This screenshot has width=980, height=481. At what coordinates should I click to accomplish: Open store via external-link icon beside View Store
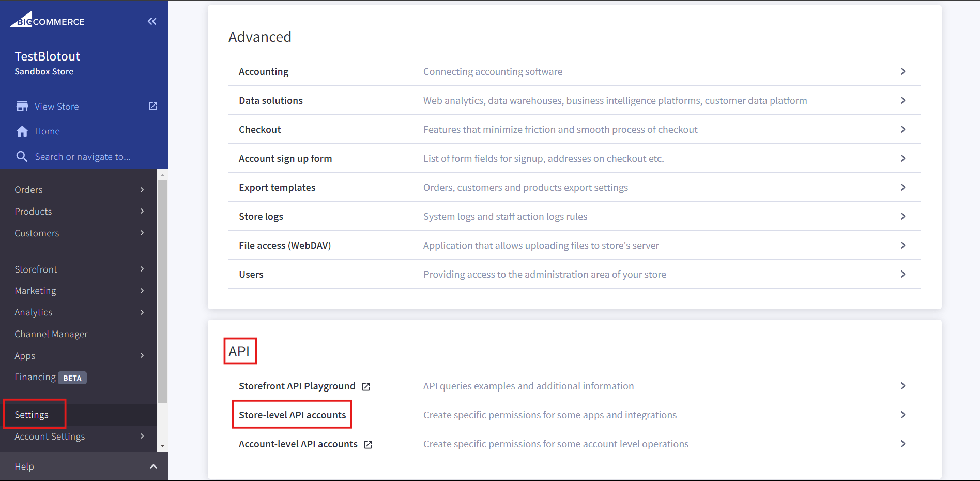[153, 106]
